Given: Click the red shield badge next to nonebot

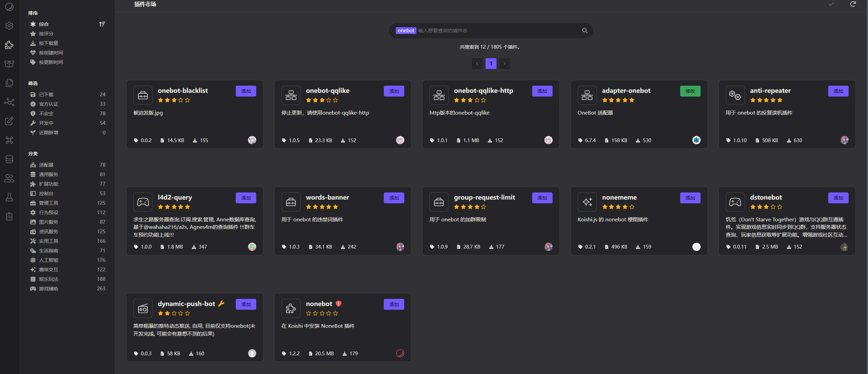Looking at the screenshot, I should (x=338, y=304).
